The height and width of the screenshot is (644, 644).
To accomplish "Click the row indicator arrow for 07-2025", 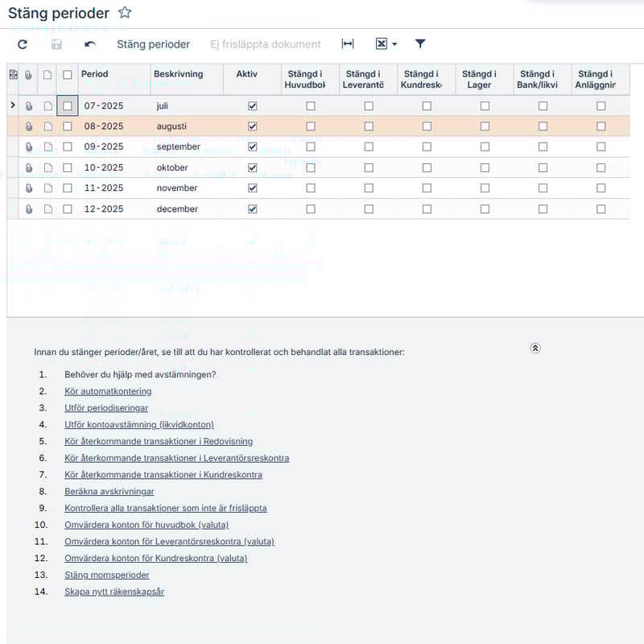I will (x=12, y=105).
